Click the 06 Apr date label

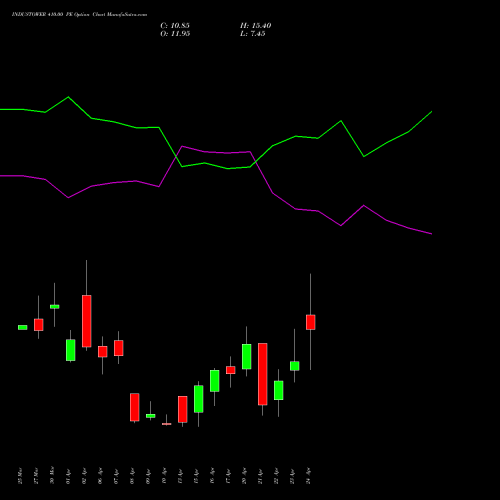(x=100, y=477)
